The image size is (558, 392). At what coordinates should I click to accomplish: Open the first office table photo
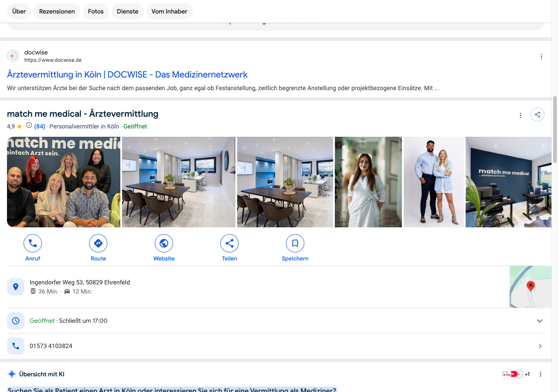tap(179, 182)
